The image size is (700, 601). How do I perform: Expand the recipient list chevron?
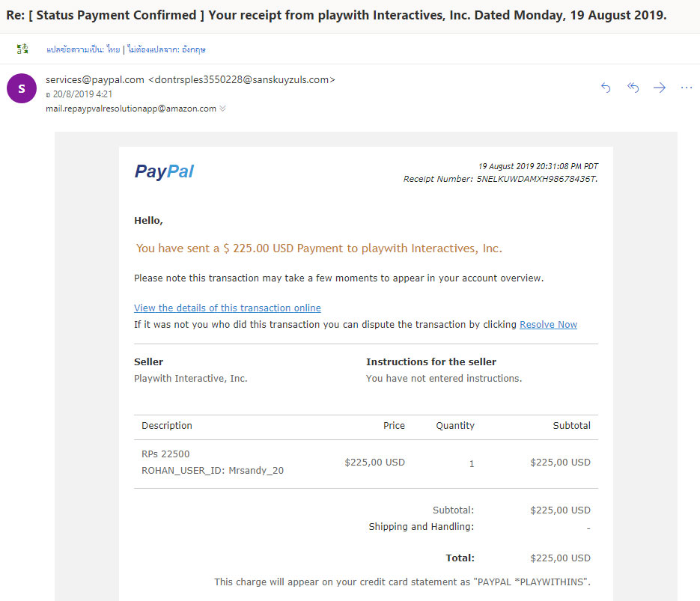click(222, 109)
